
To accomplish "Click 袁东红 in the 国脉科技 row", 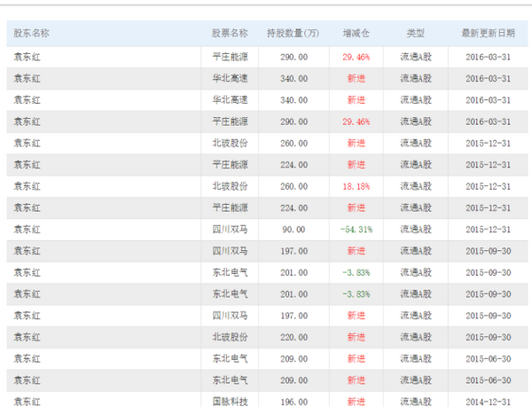I will click(27, 402).
